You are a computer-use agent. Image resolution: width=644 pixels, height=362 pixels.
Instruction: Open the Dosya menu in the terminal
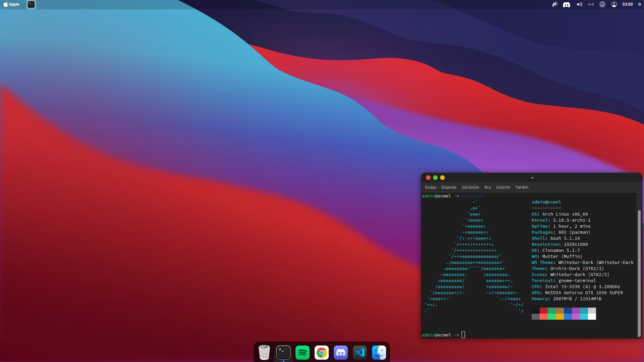430,187
